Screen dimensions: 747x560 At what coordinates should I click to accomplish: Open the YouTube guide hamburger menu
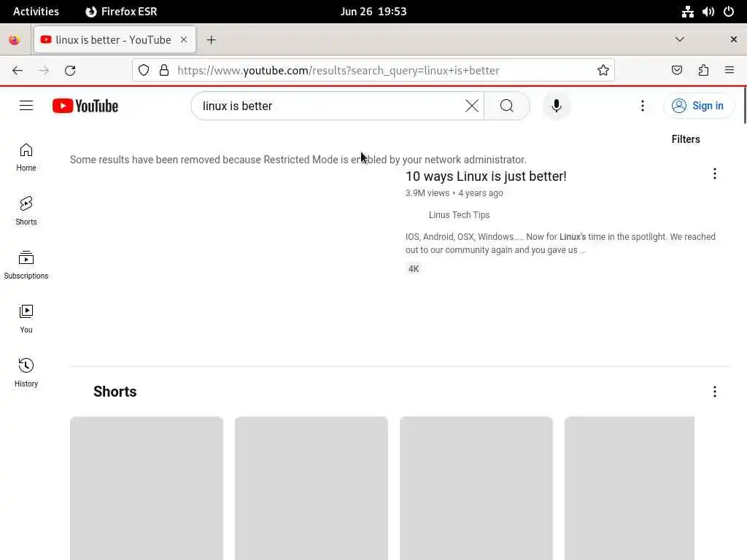tap(26, 106)
